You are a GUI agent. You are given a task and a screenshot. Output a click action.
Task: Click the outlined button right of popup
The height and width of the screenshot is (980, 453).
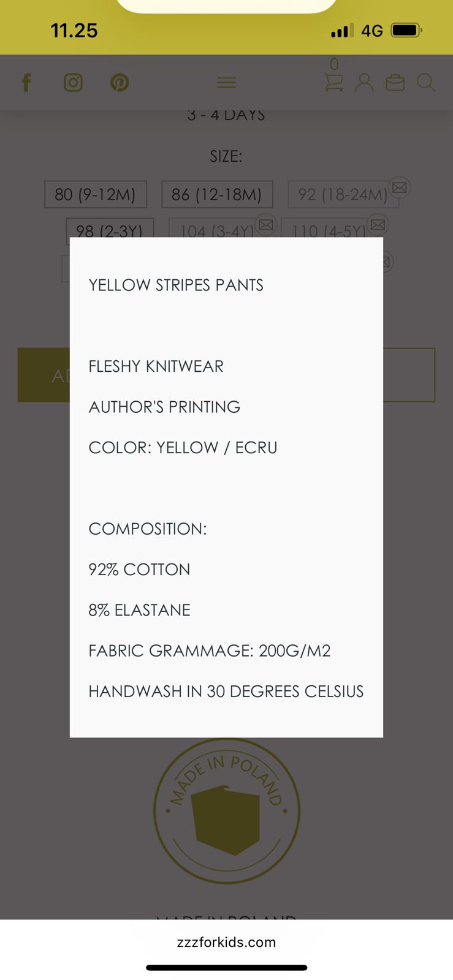coord(409,375)
